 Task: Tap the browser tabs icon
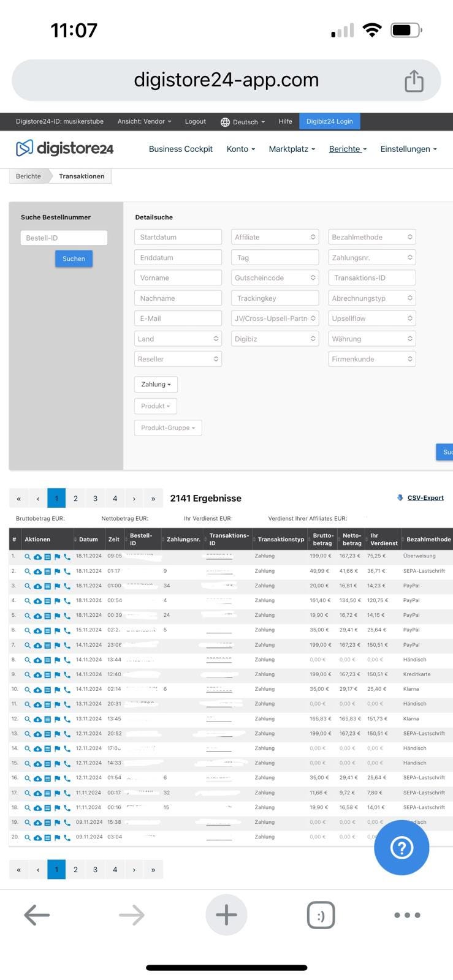[x=321, y=915]
